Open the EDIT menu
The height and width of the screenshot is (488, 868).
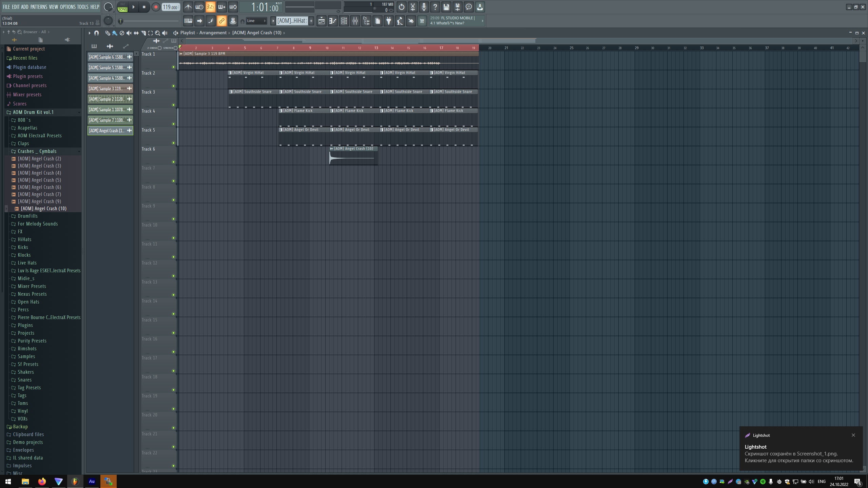click(16, 7)
